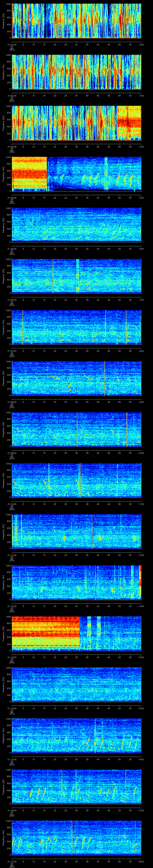Select the spectrogram panel starting at 21:14:00
Screen dimensions: 153x868
pos(76,685)
